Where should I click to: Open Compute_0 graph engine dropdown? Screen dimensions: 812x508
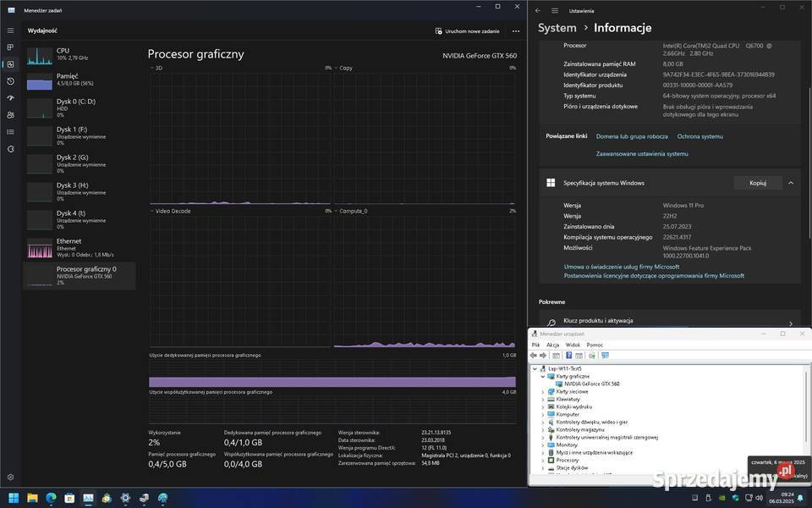click(337, 211)
